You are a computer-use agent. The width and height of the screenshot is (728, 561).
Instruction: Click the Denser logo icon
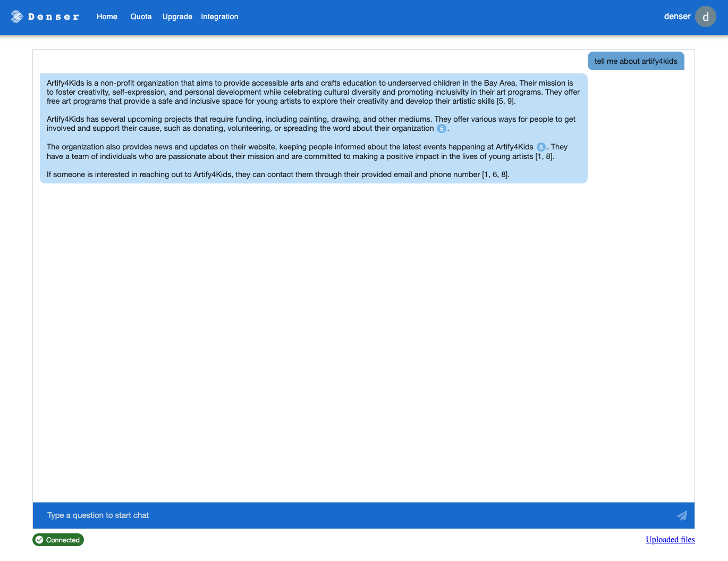[x=17, y=16]
